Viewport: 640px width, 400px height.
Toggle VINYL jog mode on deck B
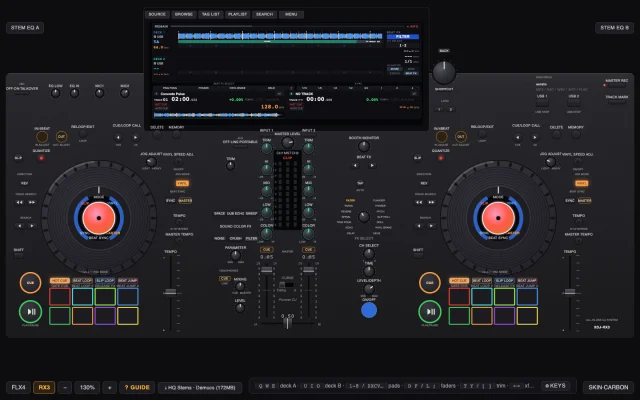581,184
